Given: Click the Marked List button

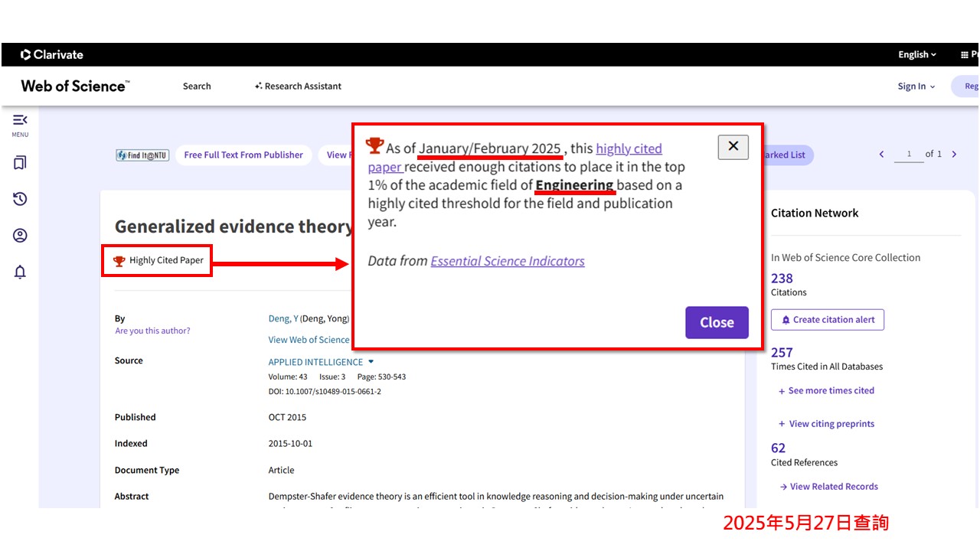Looking at the screenshot, I should tap(787, 155).
